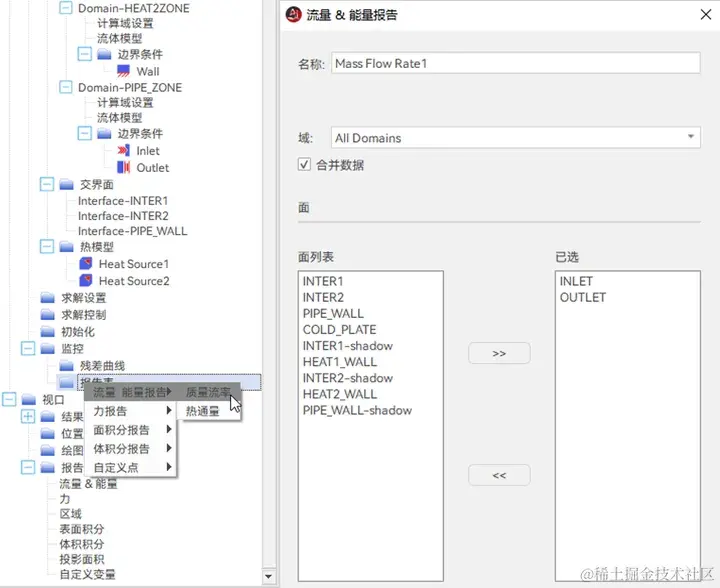Click the 结果 folder icon
This screenshot has height=588, width=720.
pos(47,417)
